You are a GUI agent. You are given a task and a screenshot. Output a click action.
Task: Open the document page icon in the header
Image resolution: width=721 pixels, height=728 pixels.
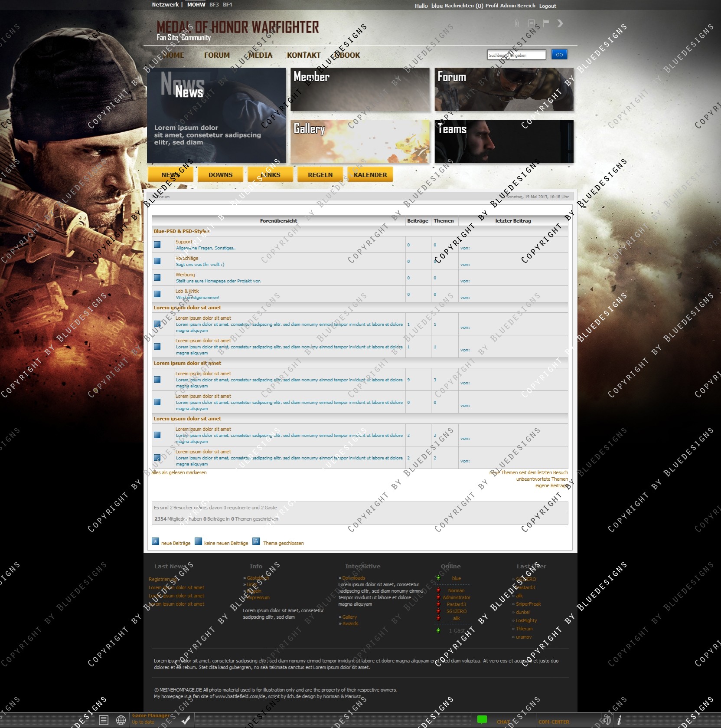point(532,23)
